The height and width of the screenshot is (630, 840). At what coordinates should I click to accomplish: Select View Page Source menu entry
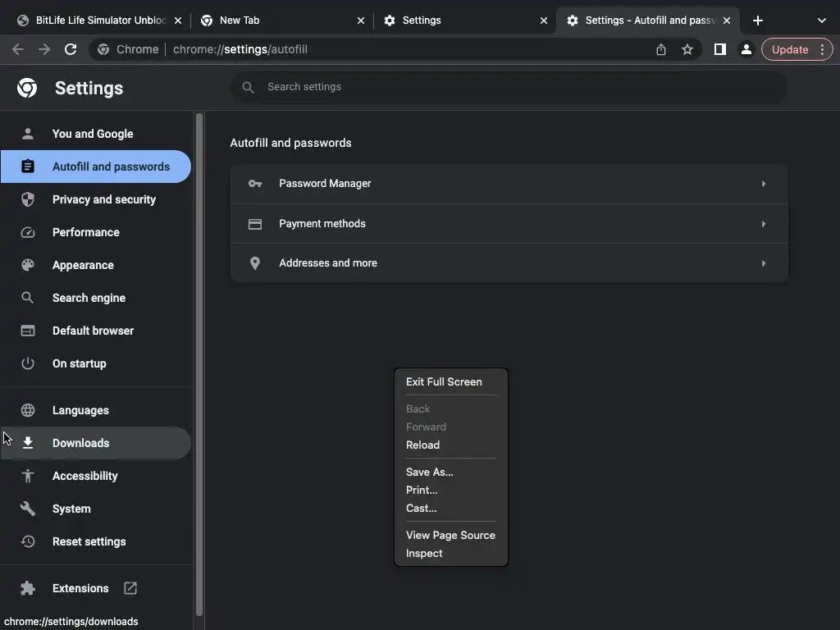click(x=450, y=535)
